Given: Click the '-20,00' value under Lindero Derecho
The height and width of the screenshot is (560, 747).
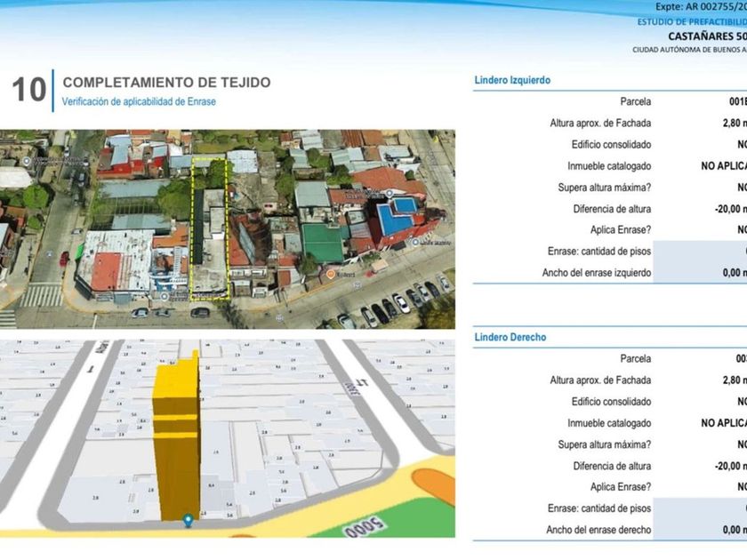Looking at the screenshot, I should [x=731, y=466].
